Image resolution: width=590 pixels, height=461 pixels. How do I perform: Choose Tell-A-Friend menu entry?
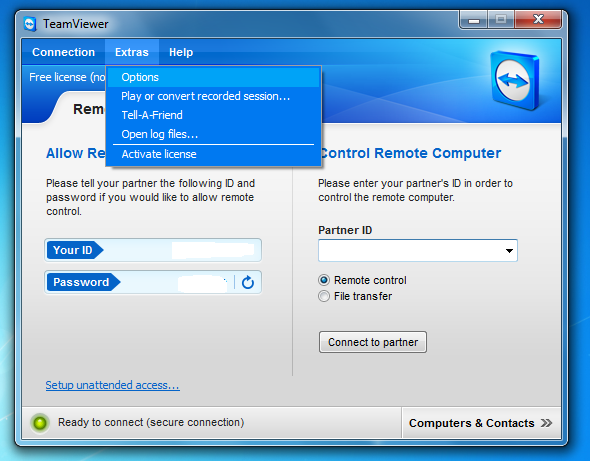tap(213, 115)
